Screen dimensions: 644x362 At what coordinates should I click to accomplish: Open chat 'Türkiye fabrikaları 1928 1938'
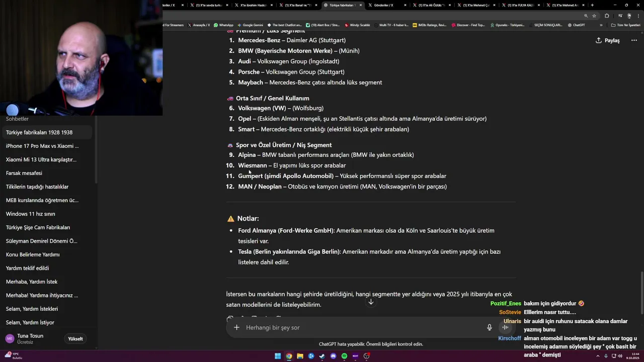(x=46, y=132)
